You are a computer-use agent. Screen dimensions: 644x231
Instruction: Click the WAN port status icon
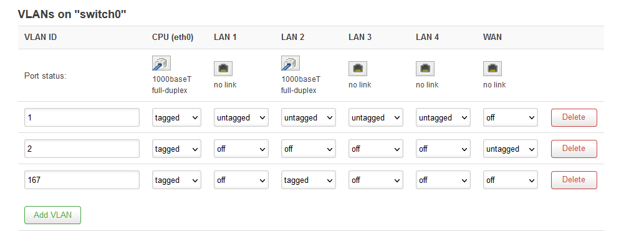493,68
